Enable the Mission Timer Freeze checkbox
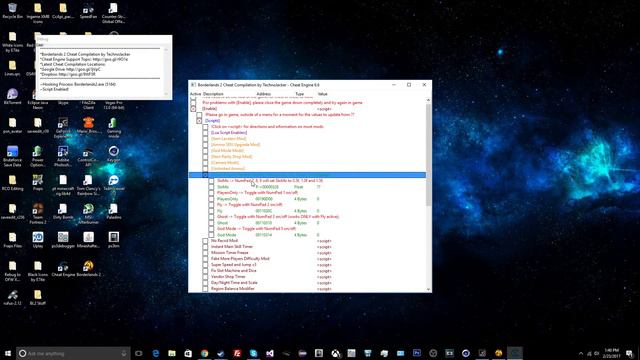The height and width of the screenshot is (360, 640). click(x=205, y=253)
